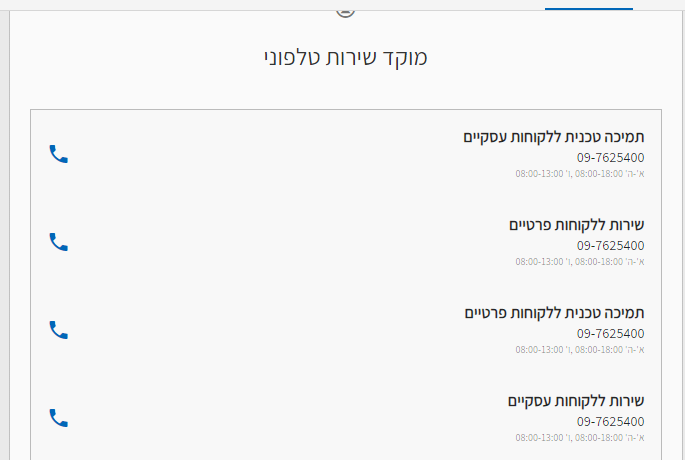Click number 09-7625400 under business technical support
Viewport: 685px width, 460px height.
click(610, 158)
